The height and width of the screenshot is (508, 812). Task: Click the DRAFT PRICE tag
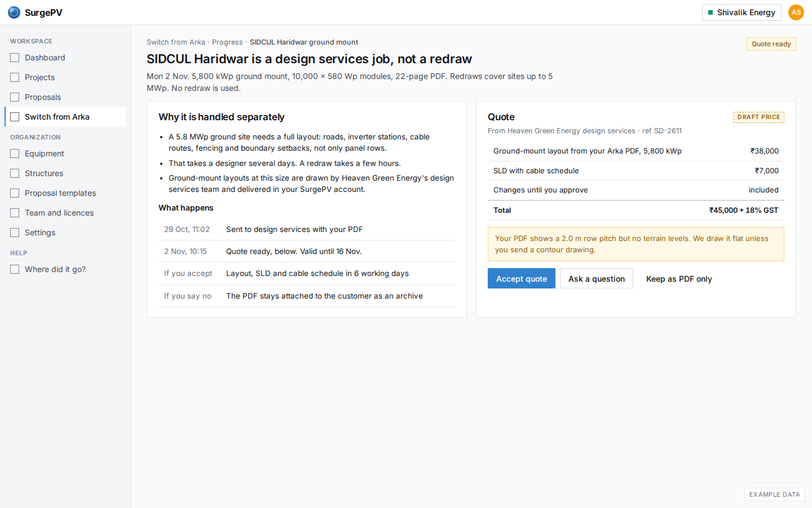(x=758, y=117)
